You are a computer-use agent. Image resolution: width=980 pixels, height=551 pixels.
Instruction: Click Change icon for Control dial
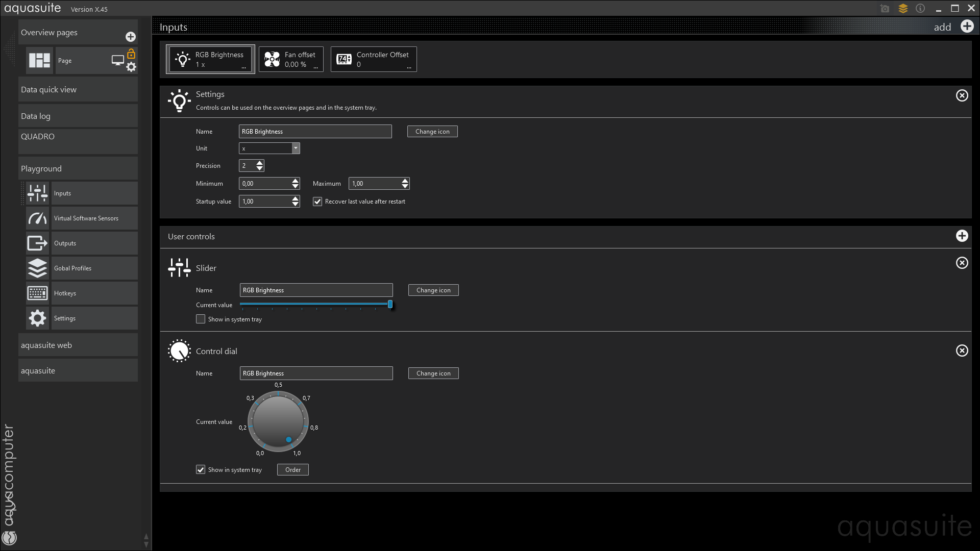pyautogui.click(x=433, y=373)
